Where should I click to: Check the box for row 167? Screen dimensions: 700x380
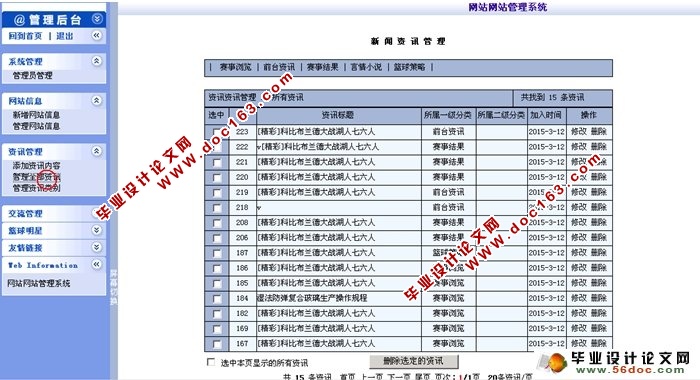pyautogui.click(x=217, y=344)
